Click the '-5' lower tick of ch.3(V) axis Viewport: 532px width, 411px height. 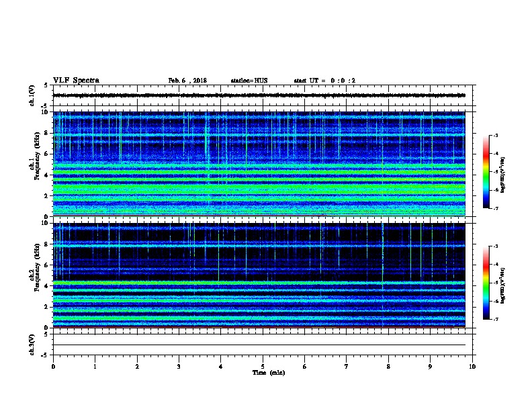[x=45, y=355]
